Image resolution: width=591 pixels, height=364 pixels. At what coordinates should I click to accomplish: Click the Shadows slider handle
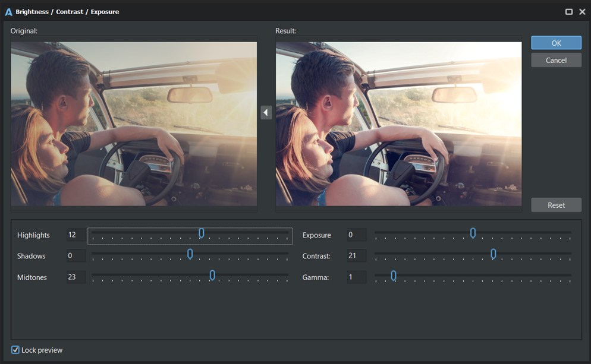pos(190,254)
